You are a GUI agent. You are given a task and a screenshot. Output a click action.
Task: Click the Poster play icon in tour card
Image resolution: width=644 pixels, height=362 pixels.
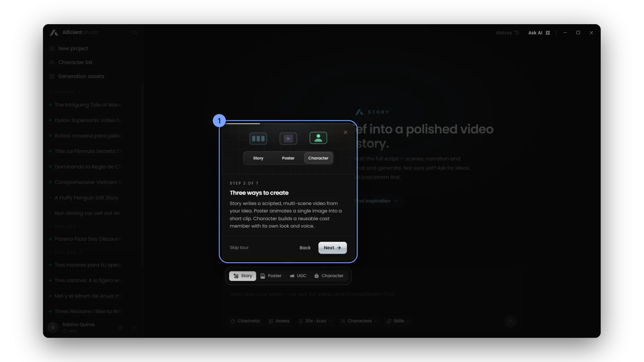[x=288, y=138]
